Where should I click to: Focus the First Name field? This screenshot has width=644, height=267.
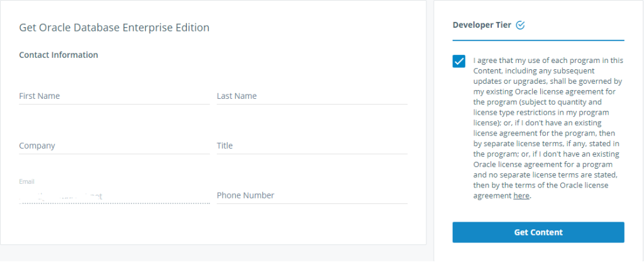pyautogui.click(x=114, y=96)
